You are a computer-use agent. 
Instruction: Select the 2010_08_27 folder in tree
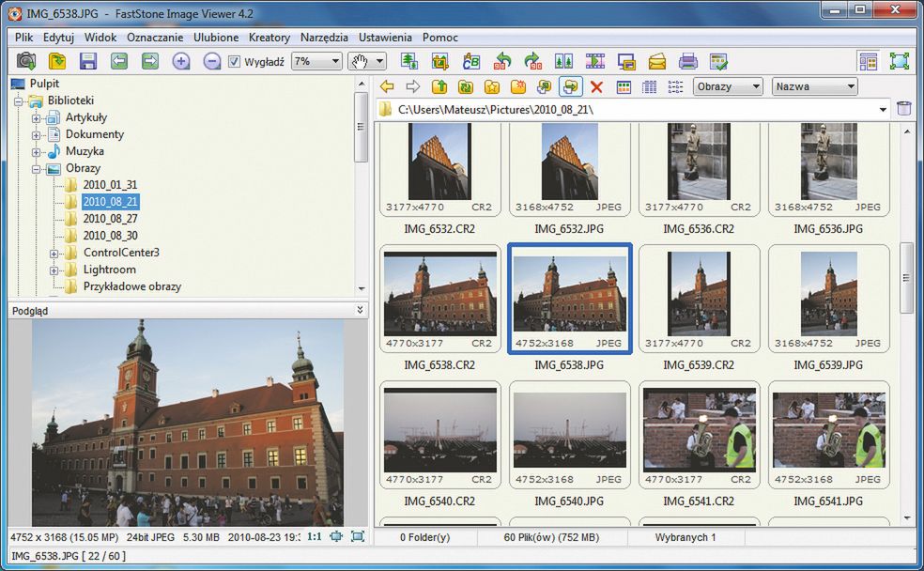point(110,219)
